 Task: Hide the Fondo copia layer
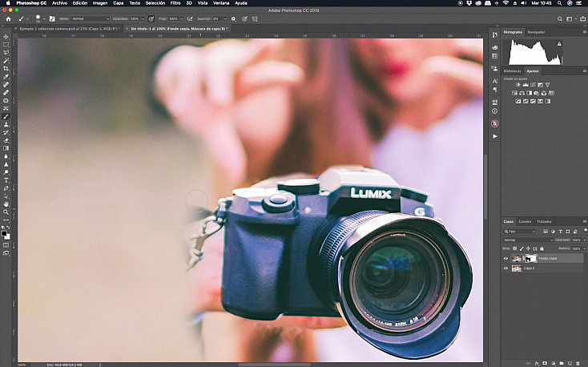[x=505, y=259]
